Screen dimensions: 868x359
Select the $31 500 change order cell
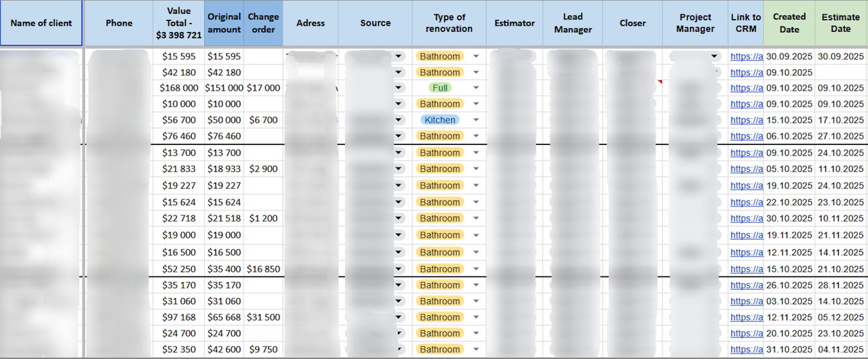coord(263,318)
